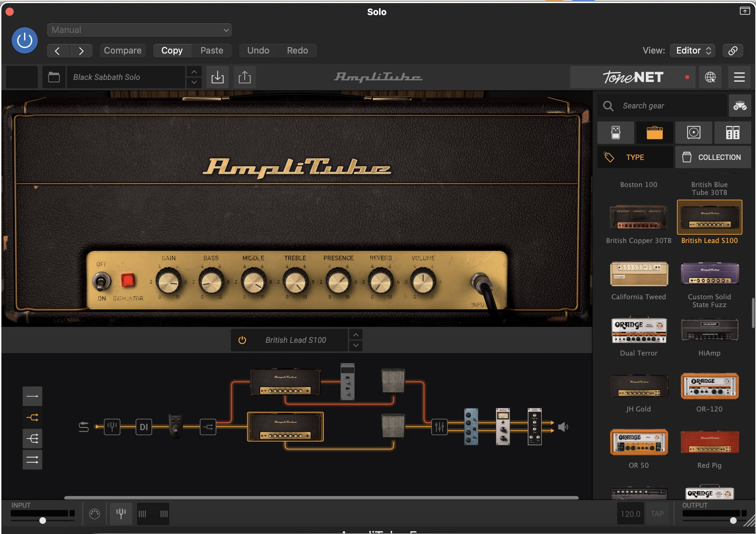Switch to the TYPE filter tab
The image size is (756, 534).
635,157
